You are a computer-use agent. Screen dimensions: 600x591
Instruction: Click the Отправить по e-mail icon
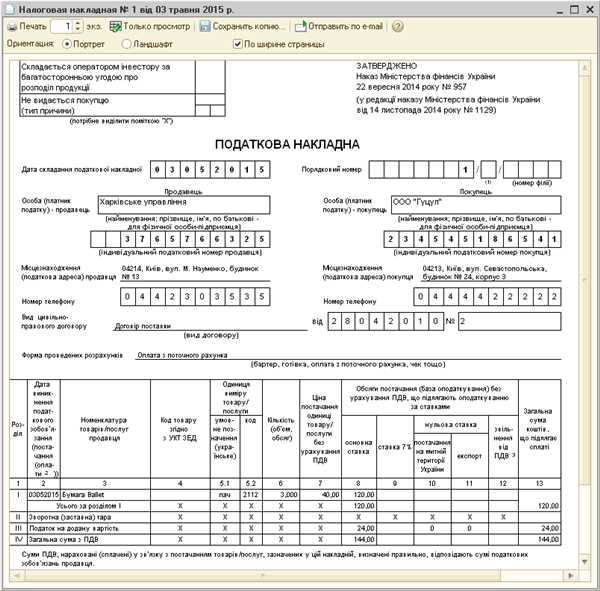tap(300, 26)
